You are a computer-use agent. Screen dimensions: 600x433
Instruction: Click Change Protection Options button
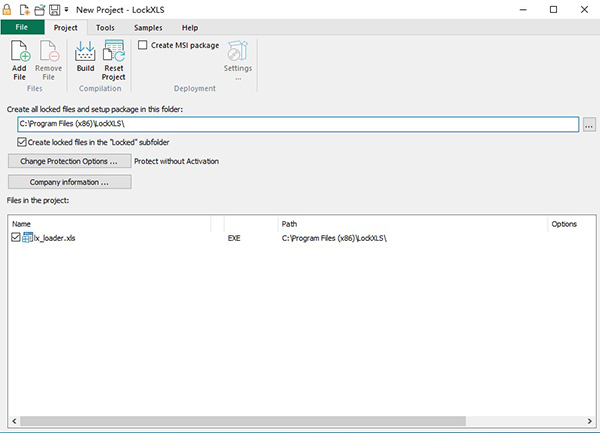70,161
